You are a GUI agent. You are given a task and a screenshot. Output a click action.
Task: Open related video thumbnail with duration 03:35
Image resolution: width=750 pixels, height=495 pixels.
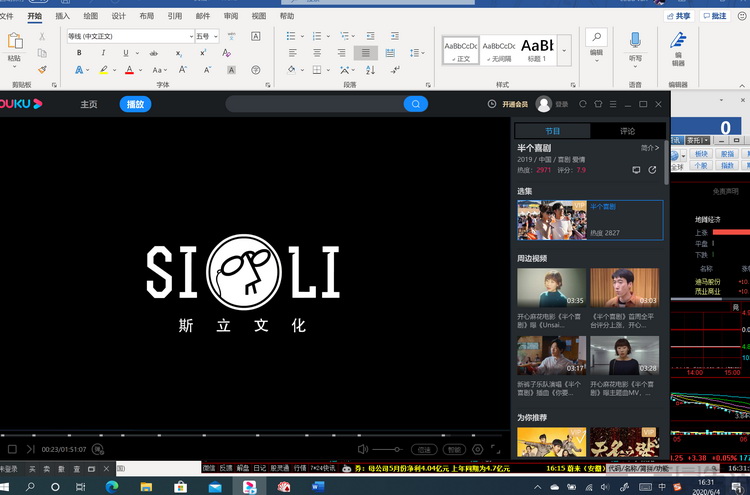pyautogui.click(x=551, y=287)
